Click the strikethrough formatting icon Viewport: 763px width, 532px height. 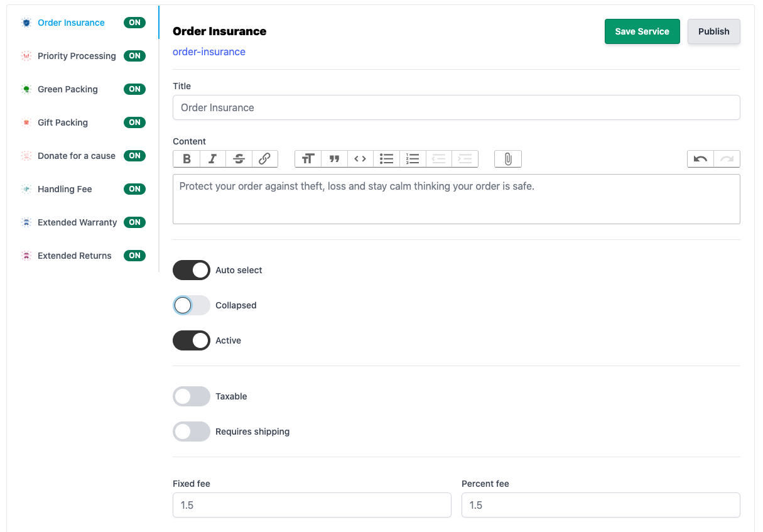click(x=239, y=159)
